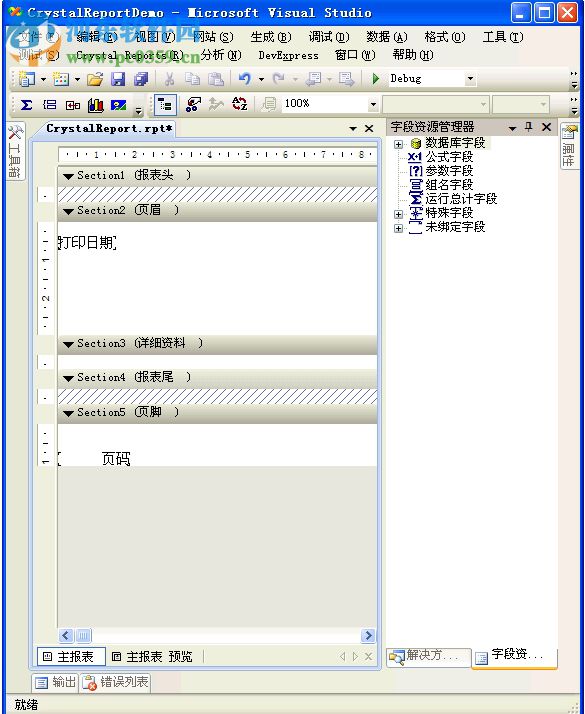
Task: Click the Cut scissors icon
Action: [169, 79]
